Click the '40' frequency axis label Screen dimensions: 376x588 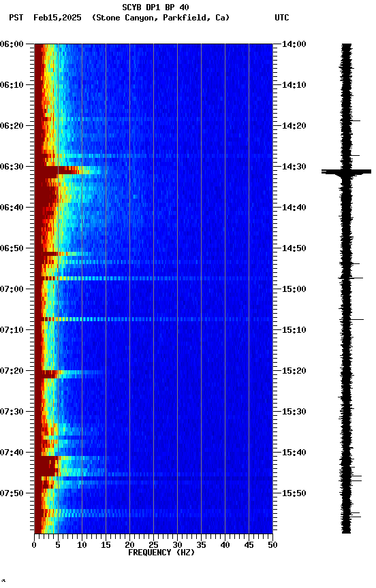click(225, 545)
